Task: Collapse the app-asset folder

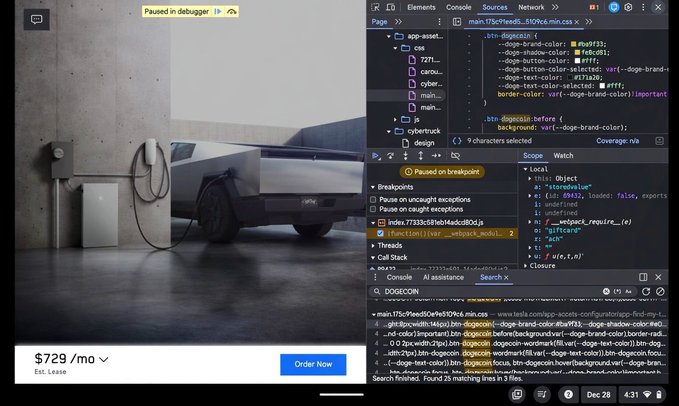Action: (x=389, y=36)
